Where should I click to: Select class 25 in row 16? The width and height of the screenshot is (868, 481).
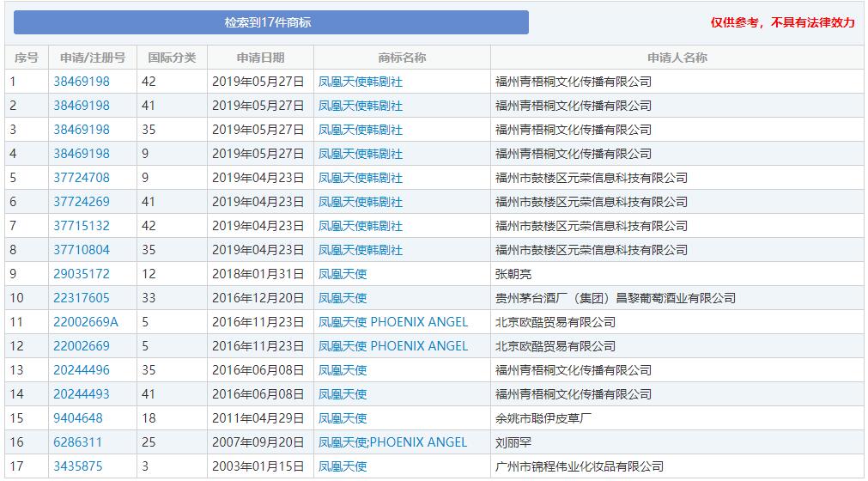[x=149, y=442]
